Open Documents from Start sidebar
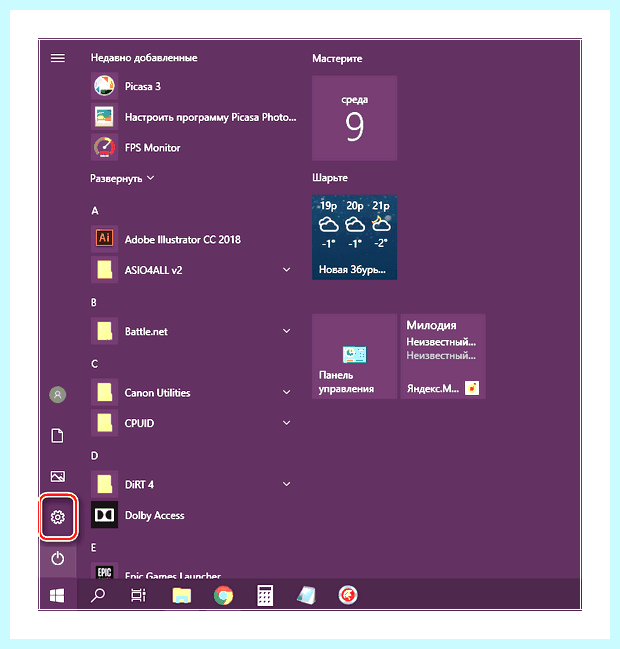This screenshot has height=649, width=620. tap(58, 435)
